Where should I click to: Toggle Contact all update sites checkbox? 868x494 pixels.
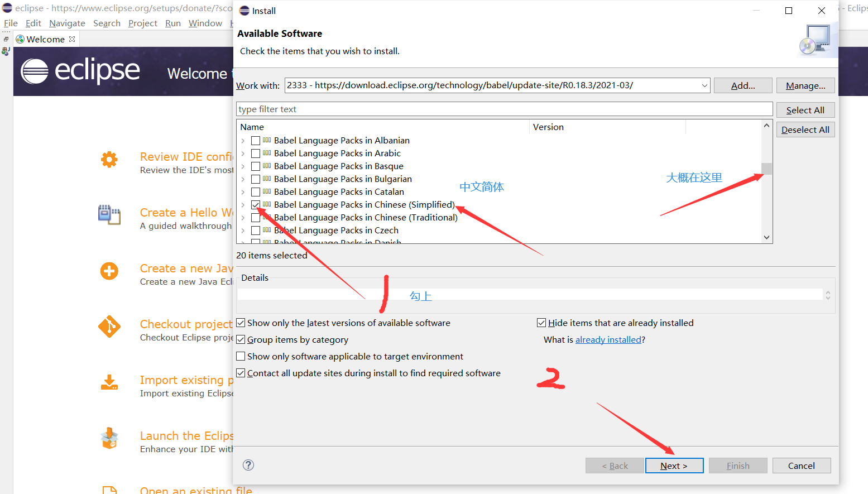(241, 373)
